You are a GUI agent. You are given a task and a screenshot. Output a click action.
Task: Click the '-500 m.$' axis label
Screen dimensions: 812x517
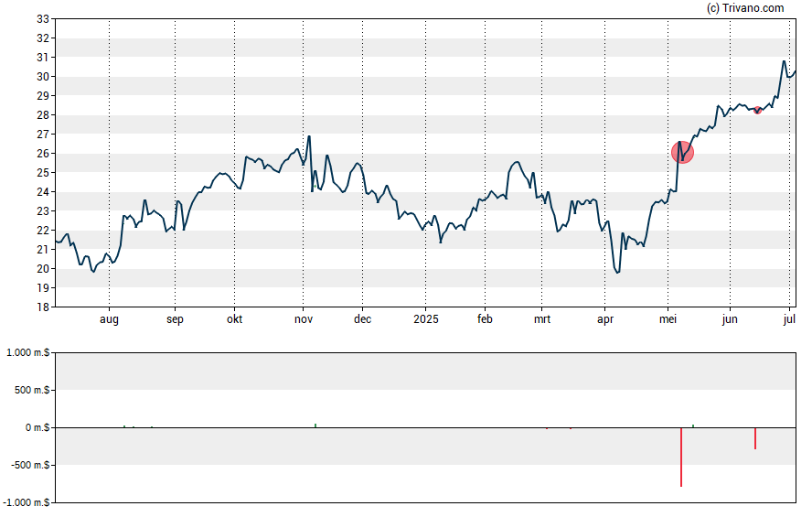(x=30, y=465)
